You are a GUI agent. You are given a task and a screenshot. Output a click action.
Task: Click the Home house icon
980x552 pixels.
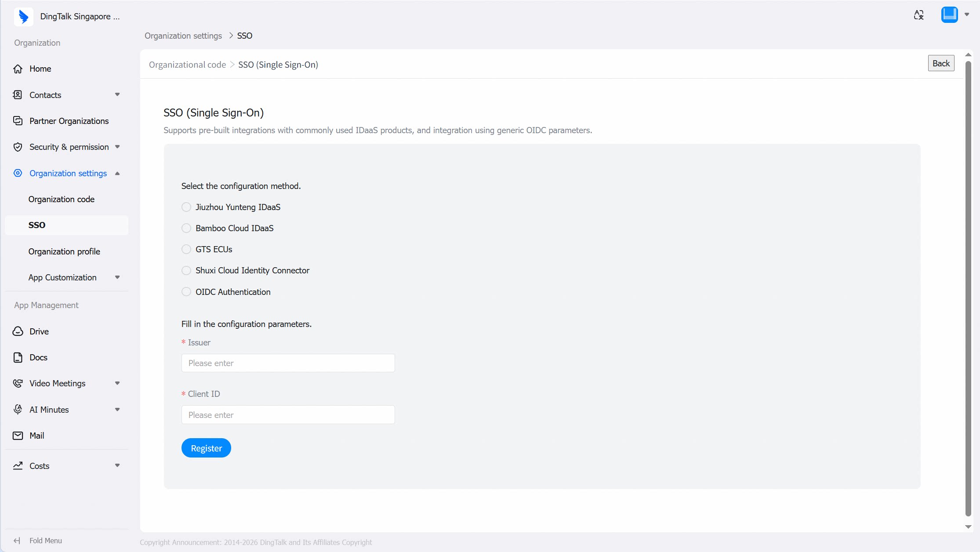18,69
